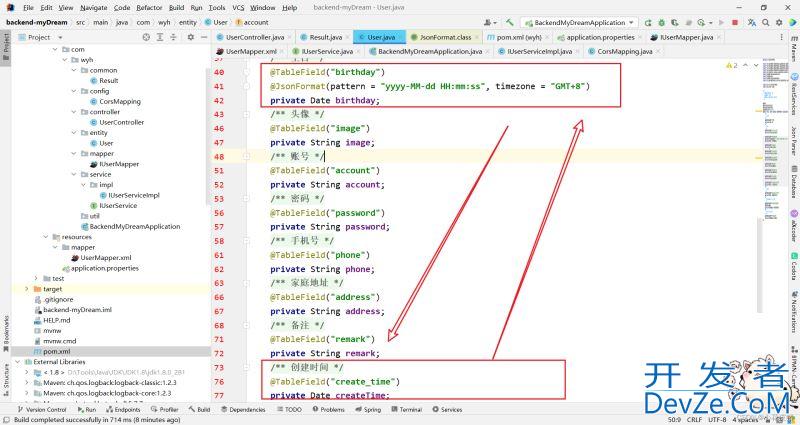This screenshot has height=425, width=800.
Task: Click Expand All icon in Project panel
Action: [x=160, y=37]
